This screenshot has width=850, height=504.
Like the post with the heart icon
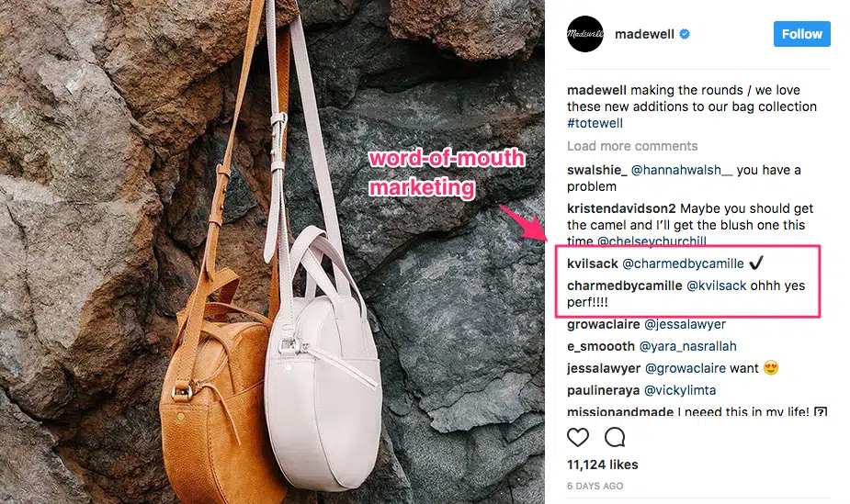pos(578,437)
